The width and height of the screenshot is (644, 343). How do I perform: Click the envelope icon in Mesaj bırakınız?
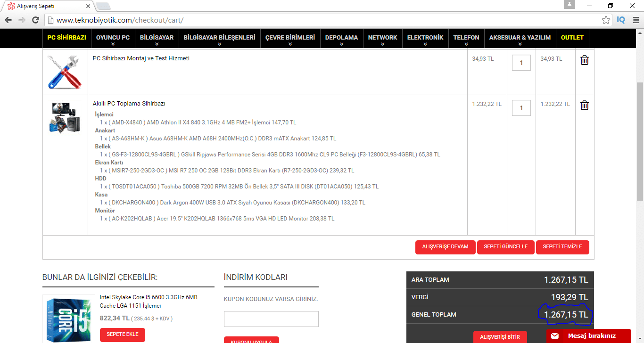pyautogui.click(x=555, y=336)
